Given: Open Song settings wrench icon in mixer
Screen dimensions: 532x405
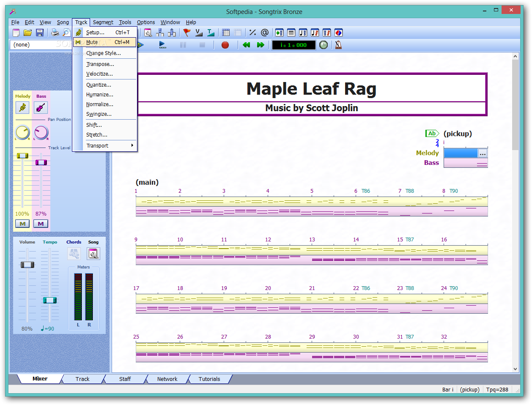Looking at the screenshot, I should pyautogui.click(x=93, y=254).
